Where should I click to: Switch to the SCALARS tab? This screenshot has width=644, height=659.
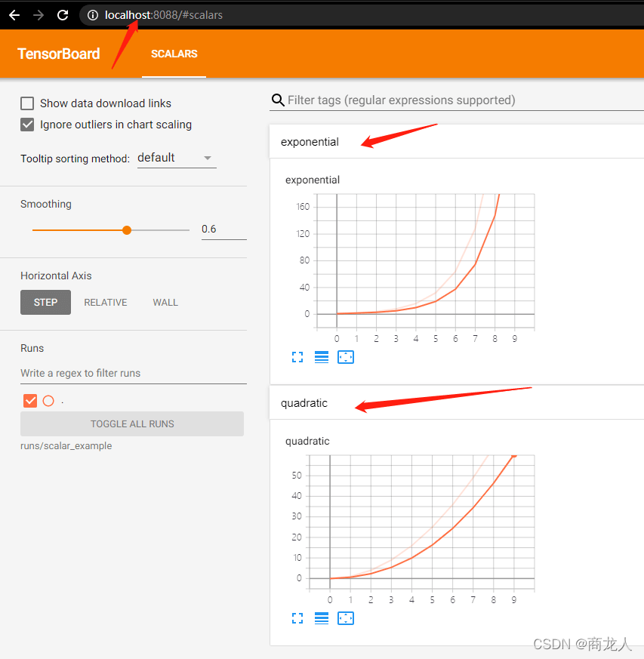pos(174,54)
